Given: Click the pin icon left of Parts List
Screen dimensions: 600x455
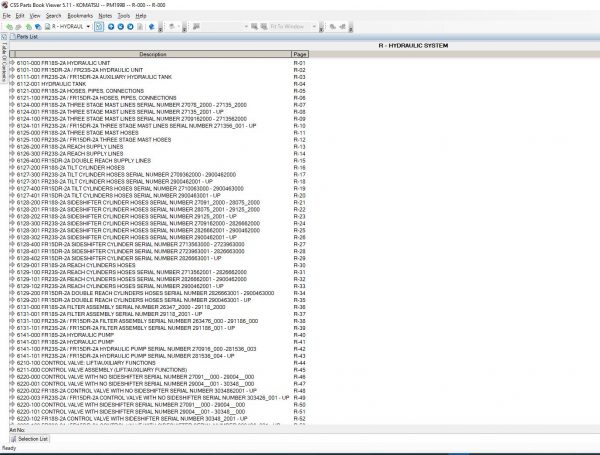Looking at the screenshot, I should click(4, 37).
